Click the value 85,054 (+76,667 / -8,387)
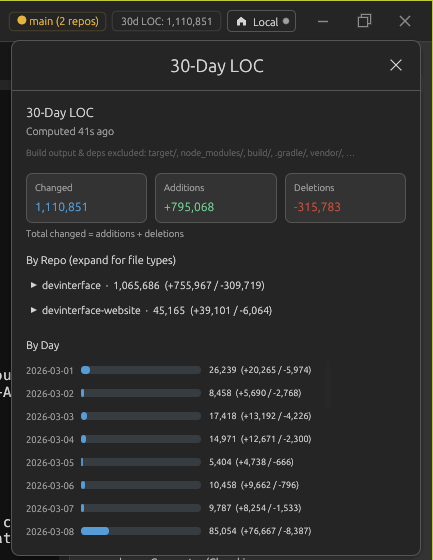 tap(260, 531)
